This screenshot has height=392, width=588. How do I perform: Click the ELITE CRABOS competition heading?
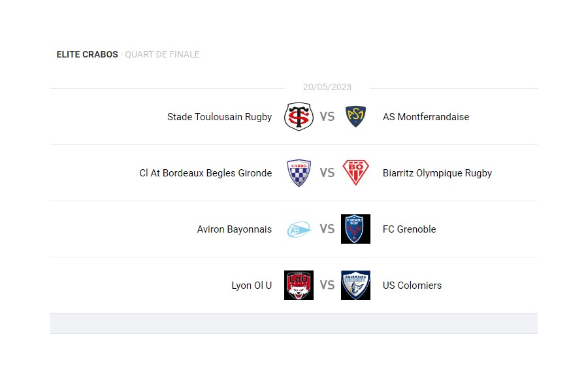click(x=87, y=54)
